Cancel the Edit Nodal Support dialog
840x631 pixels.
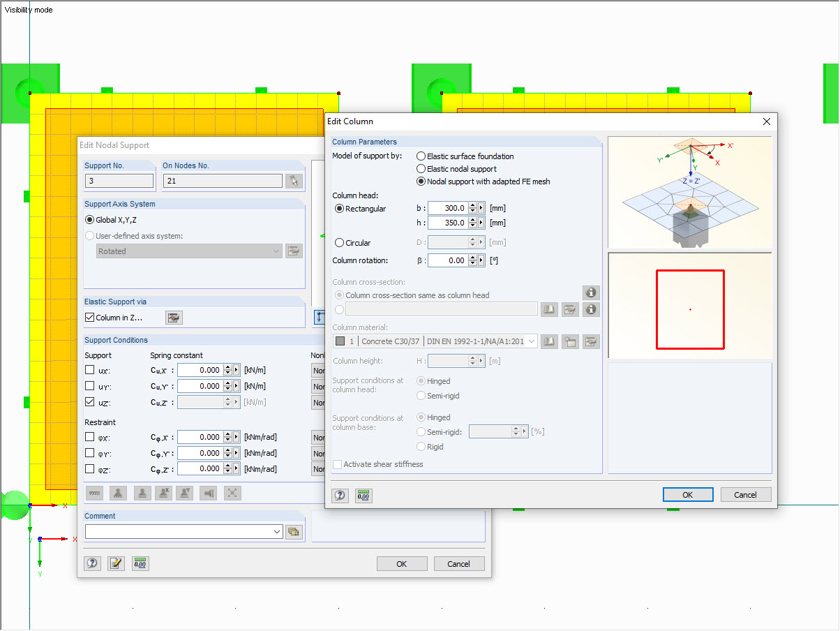[x=459, y=563]
